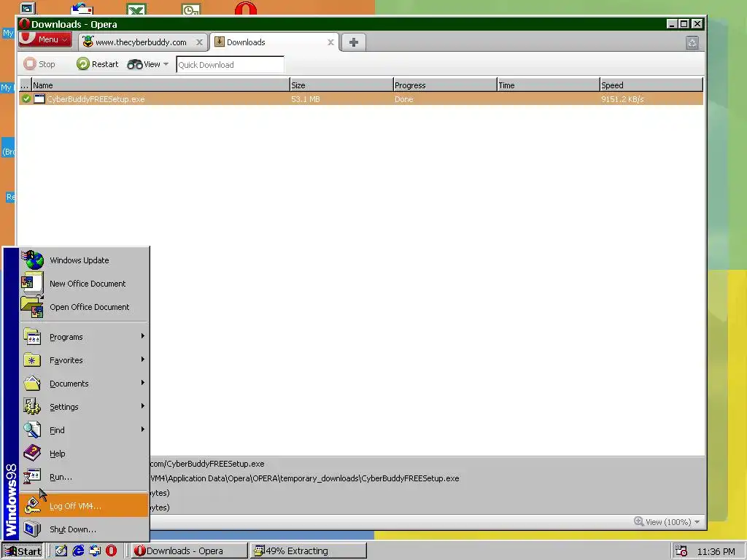Click the Windows Update globe icon
The height and width of the screenshot is (560, 747).
[x=32, y=260]
